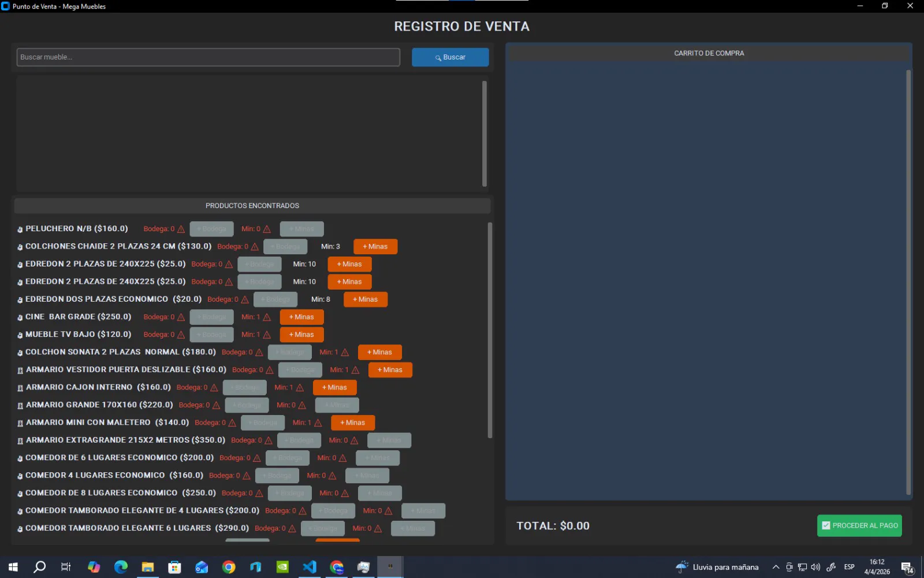924x578 pixels.
Task: Open Visual Studio Code from the taskbar
Action: point(310,567)
